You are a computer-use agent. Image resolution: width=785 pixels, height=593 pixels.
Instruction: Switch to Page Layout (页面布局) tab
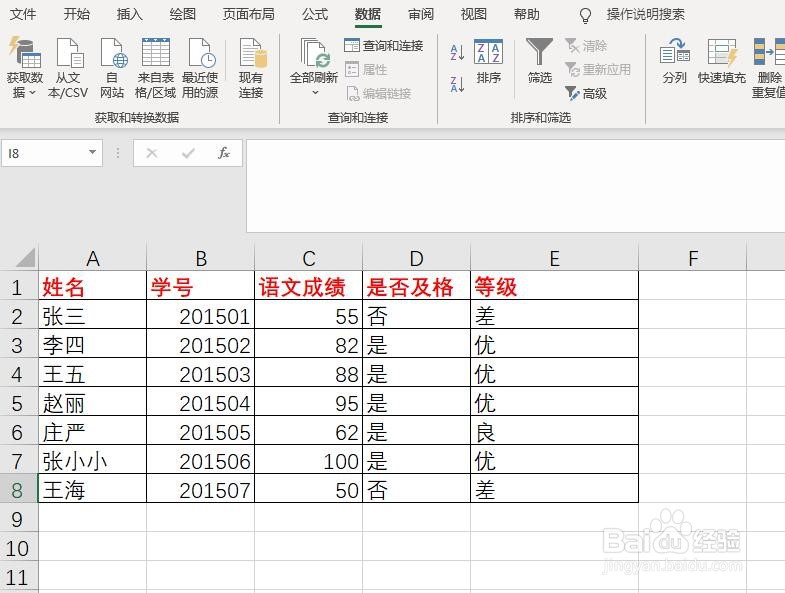point(249,14)
